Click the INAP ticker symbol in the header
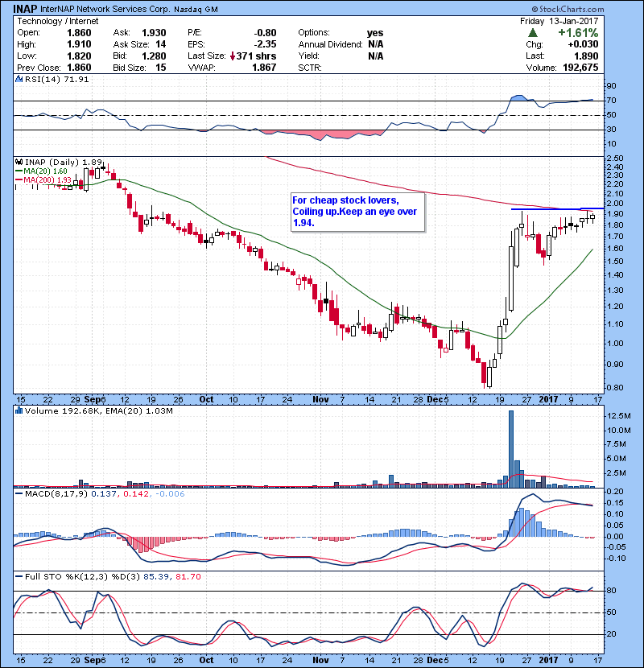644x668 pixels. tap(25, 9)
